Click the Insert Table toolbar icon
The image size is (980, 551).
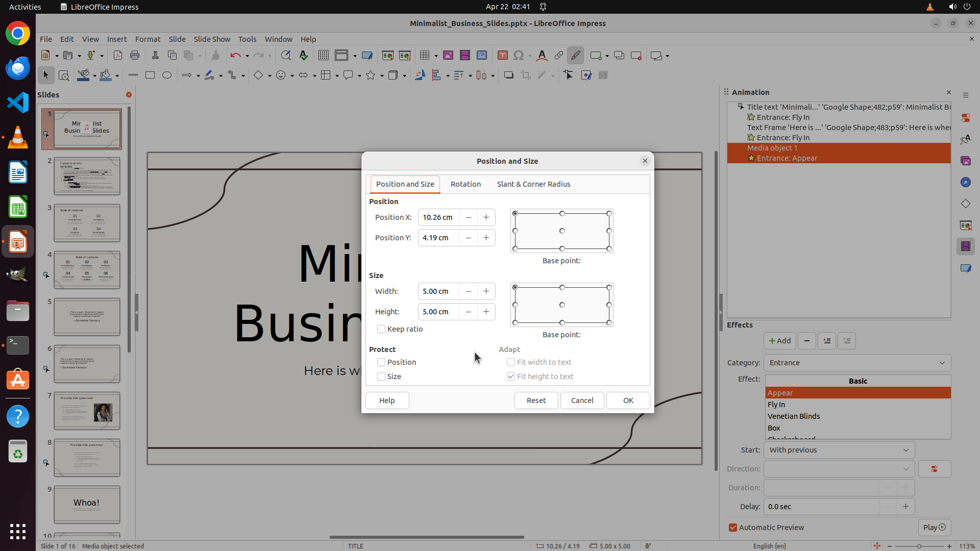click(x=424, y=56)
